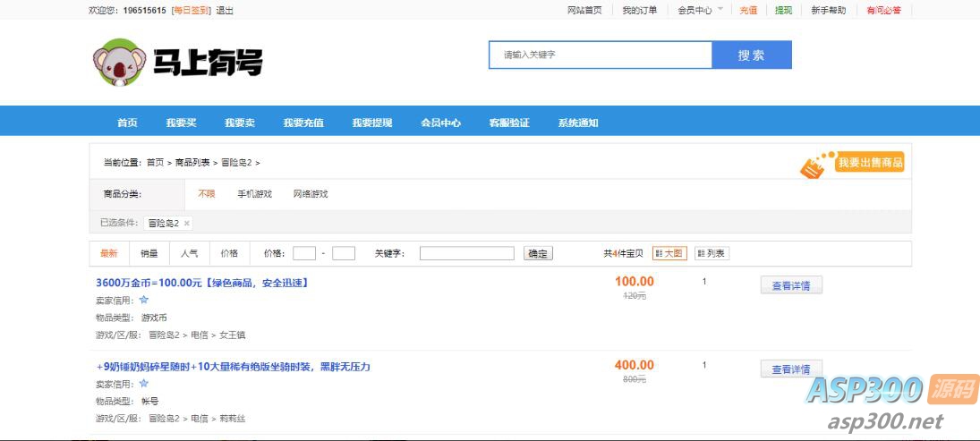Click server path ending 莉莉丝
The height and width of the screenshot is (441, 980).
(197, 419)
